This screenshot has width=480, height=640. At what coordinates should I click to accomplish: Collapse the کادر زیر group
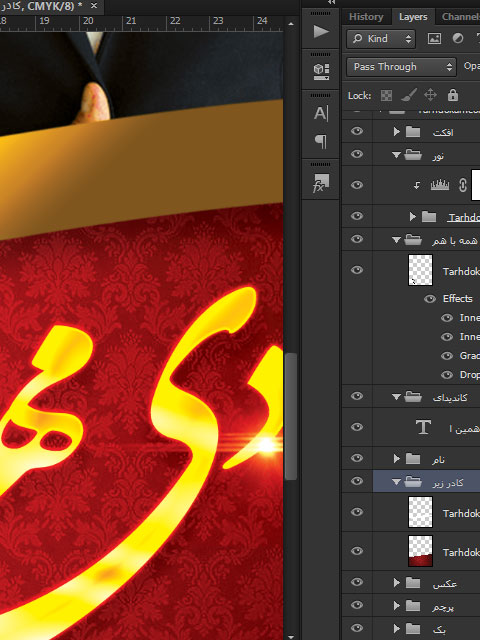(396, 482)
